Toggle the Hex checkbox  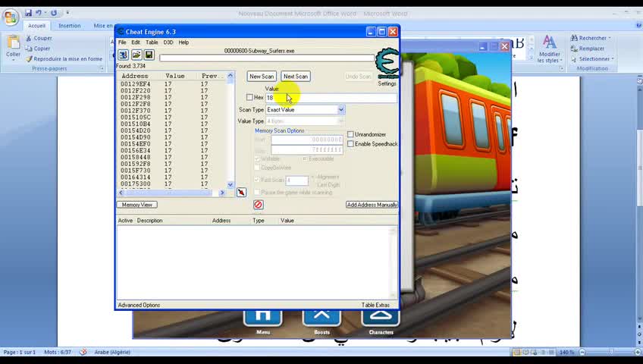(x=249, y=97)
